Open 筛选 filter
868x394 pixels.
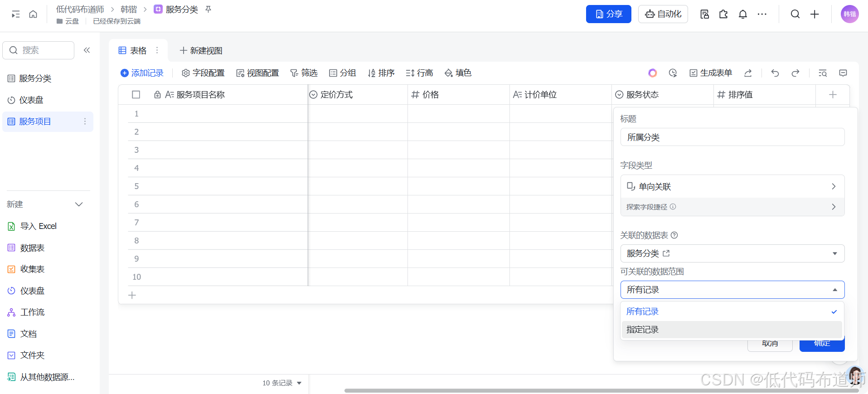click(304, 73)
